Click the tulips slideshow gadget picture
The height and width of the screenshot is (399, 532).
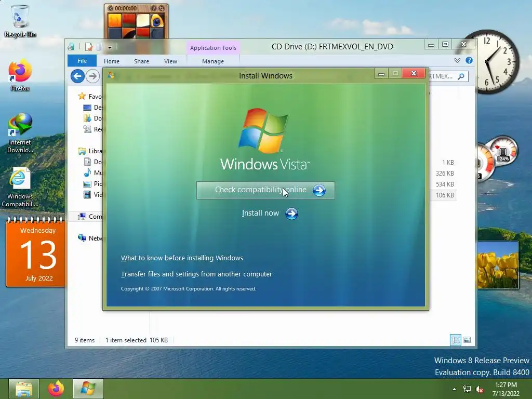point(498,265)
